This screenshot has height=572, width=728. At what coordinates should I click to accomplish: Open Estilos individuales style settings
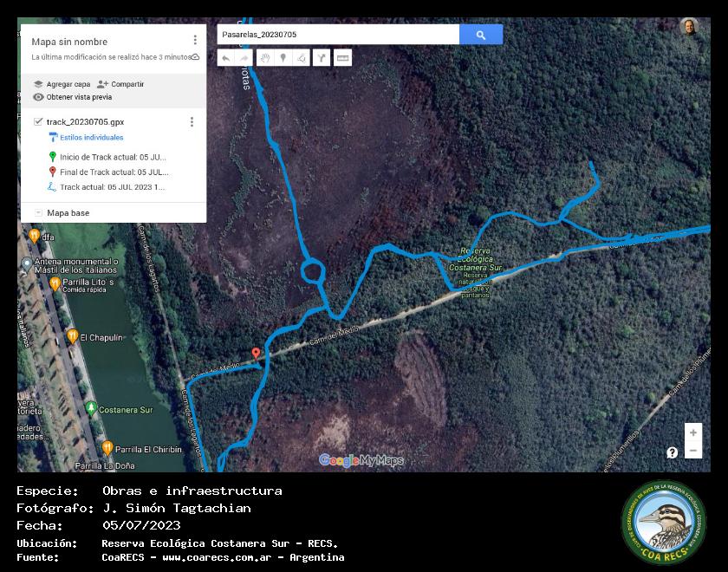[x=91, y=138]
